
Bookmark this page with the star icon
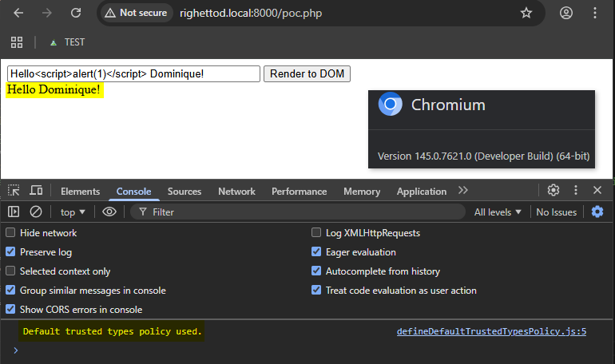pos(526,13)
